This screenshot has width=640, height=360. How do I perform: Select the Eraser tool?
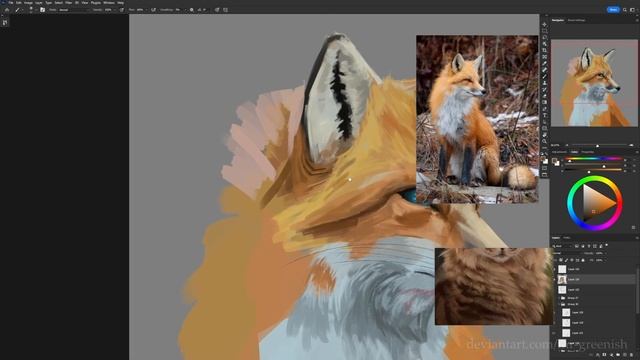[x=544, y=96]
